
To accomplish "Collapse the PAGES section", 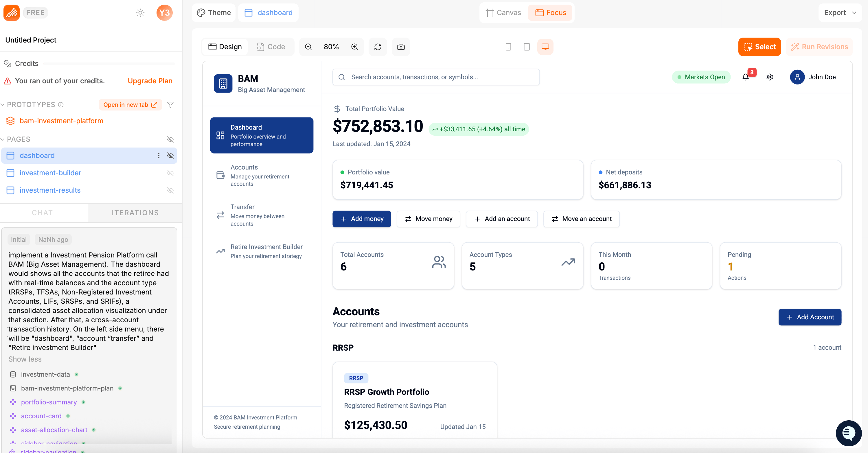I will point(3,139).
